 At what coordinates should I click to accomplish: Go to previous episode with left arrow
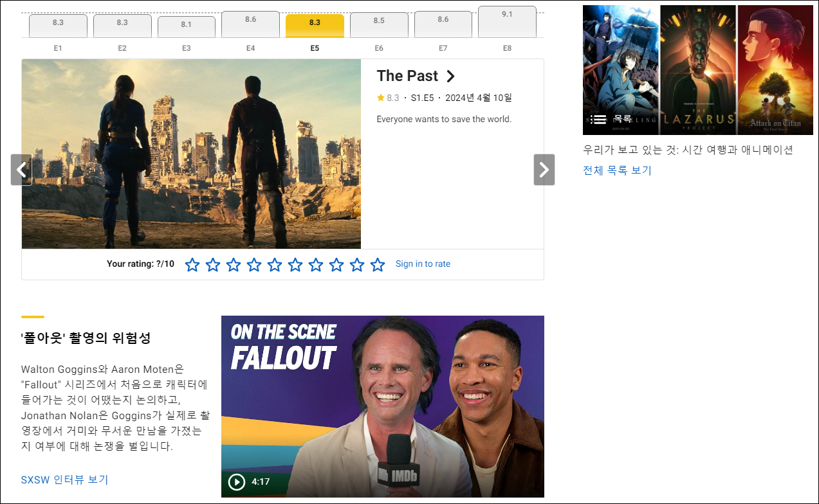point(21,170)
